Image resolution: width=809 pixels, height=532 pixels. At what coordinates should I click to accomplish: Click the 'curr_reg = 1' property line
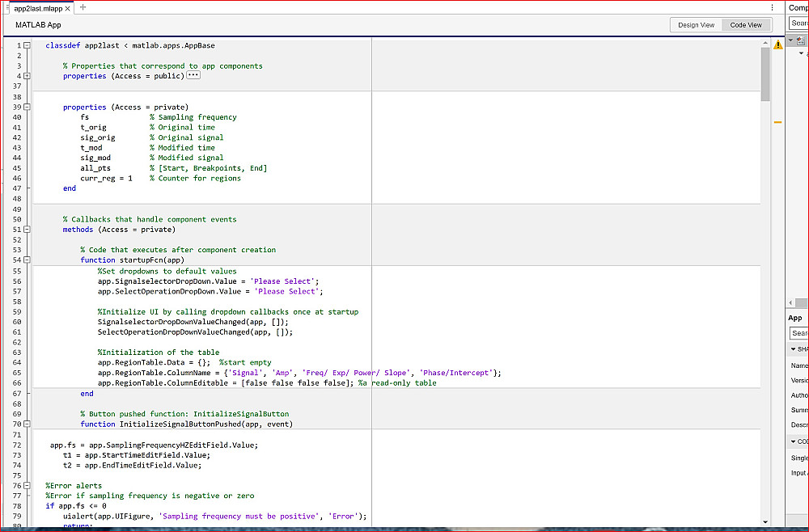coord(160,179)
